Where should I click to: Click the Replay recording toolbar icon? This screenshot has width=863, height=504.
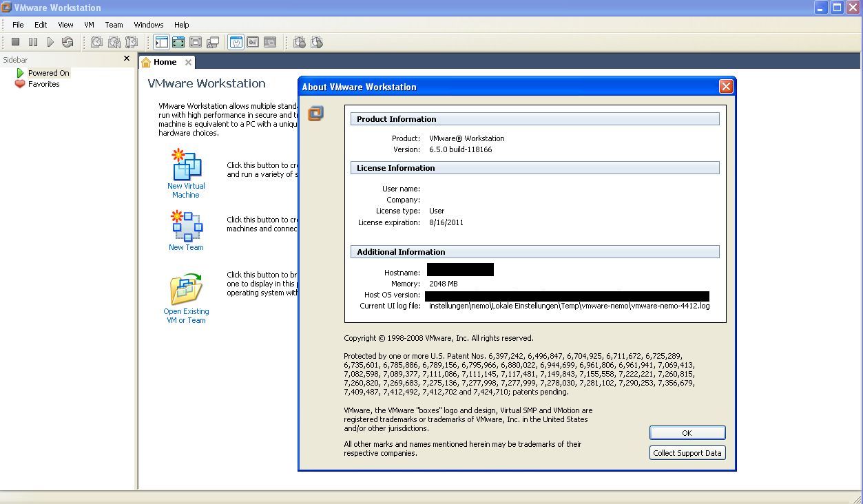click(317, 42)
